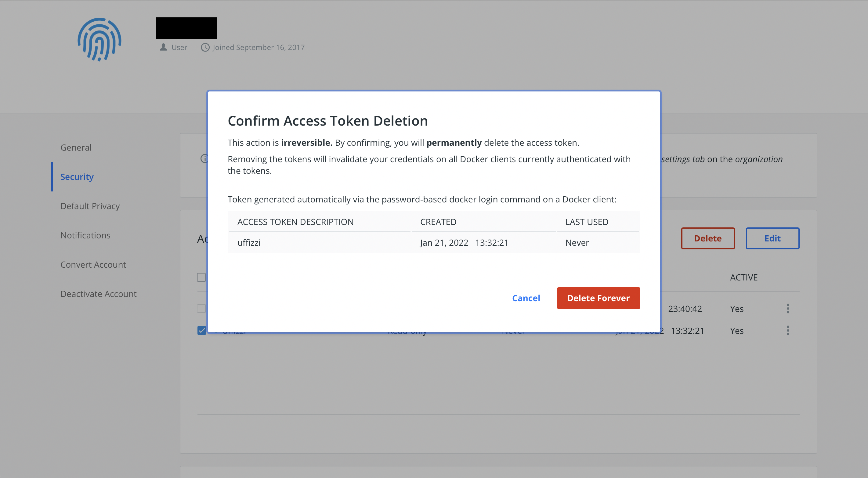Cancel the token deletion dialog
Image resolution: width=868 pixels, height=478 pixels.
pyautogui.click(x=526, y=298)
